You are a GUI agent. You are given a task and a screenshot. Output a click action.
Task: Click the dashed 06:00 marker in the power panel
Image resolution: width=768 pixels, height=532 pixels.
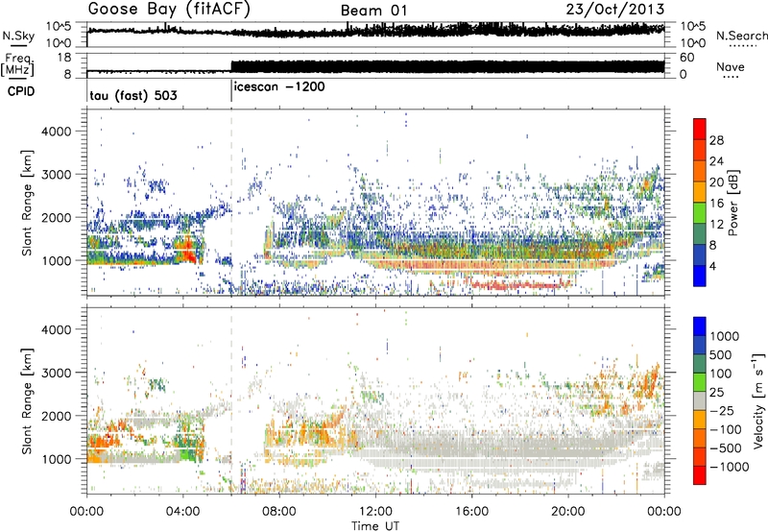[231, 203]
